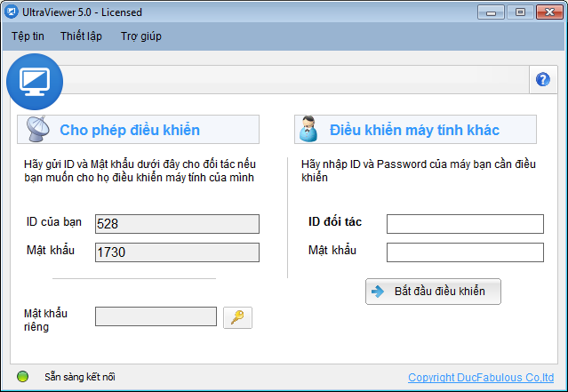568x392 pixels.
Task: Focus the partner Mật khẩu input field
Action: (x=465, y=252)
